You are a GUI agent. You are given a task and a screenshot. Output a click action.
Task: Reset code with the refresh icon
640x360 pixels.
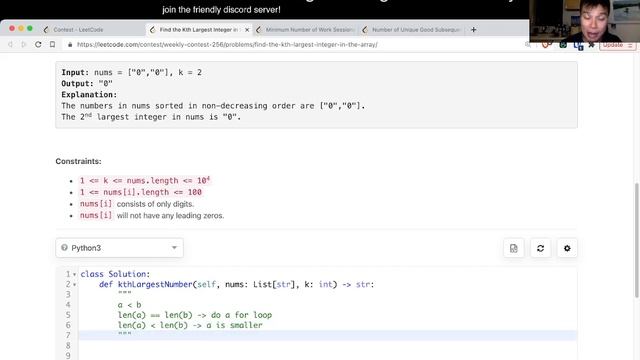(540, 248)
